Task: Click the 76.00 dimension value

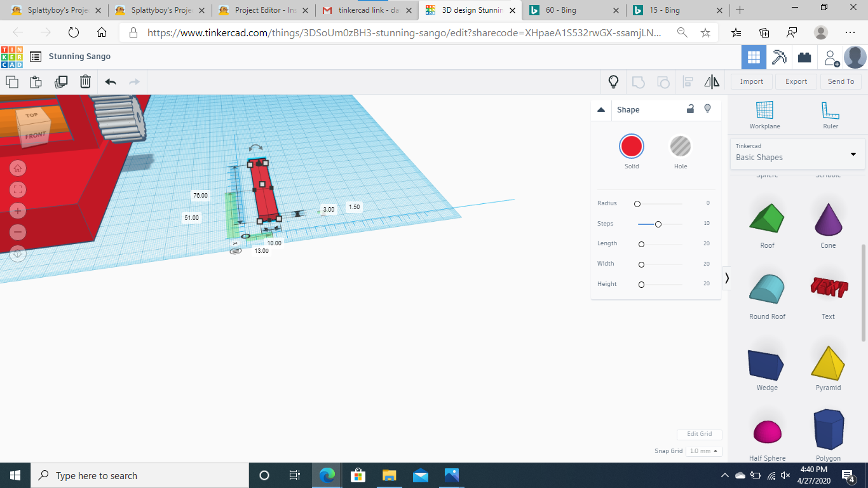Action: coord(200,196)
